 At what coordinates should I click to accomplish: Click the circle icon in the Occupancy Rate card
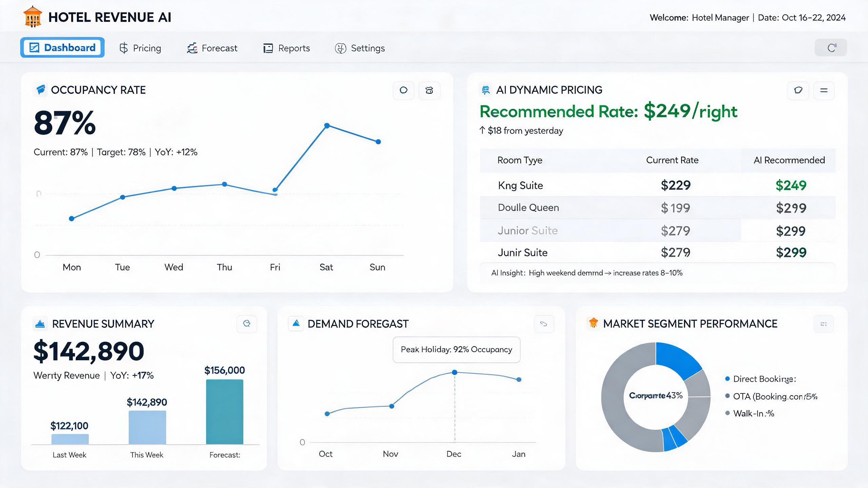403,90
